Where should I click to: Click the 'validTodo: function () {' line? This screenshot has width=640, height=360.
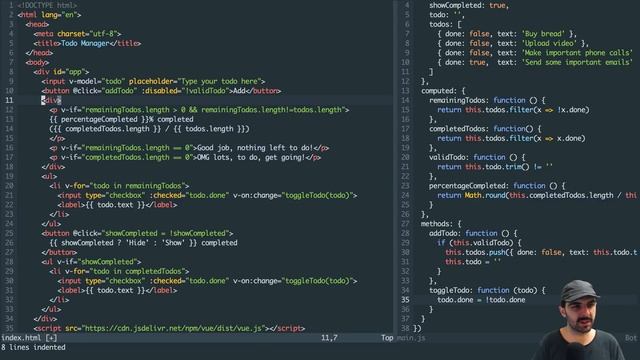click(477, 157)
